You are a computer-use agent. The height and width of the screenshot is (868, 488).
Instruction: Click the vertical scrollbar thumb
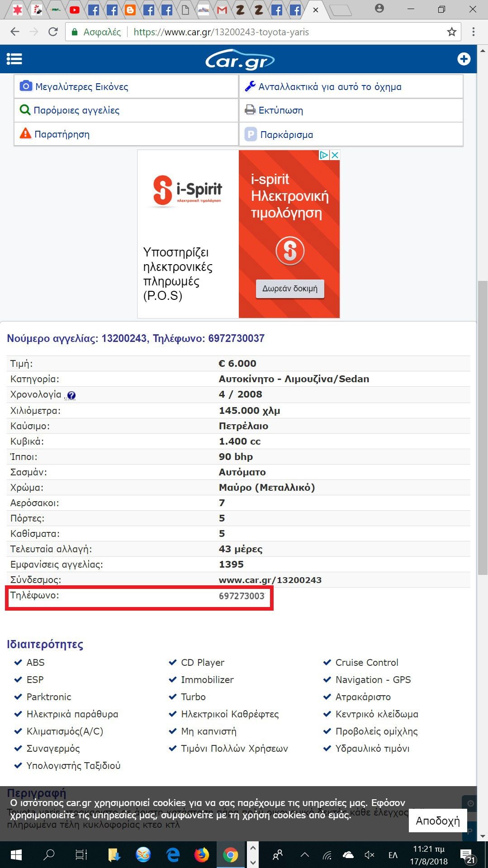coord(483,427)
